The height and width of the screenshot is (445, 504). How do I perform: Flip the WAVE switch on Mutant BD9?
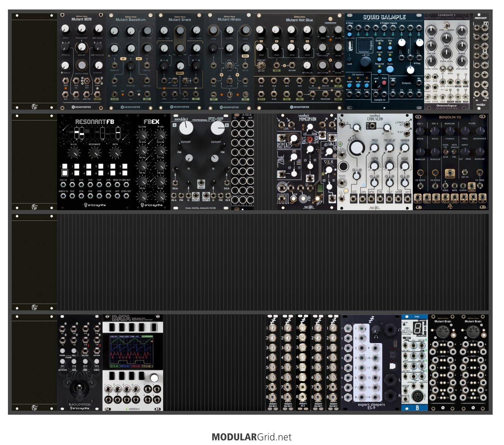point(98,80)
